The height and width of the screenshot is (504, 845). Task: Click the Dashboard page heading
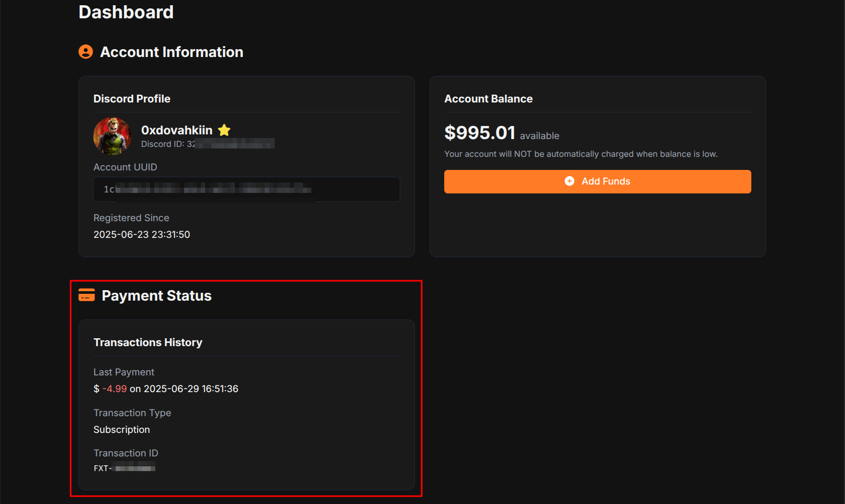[126, 12]
